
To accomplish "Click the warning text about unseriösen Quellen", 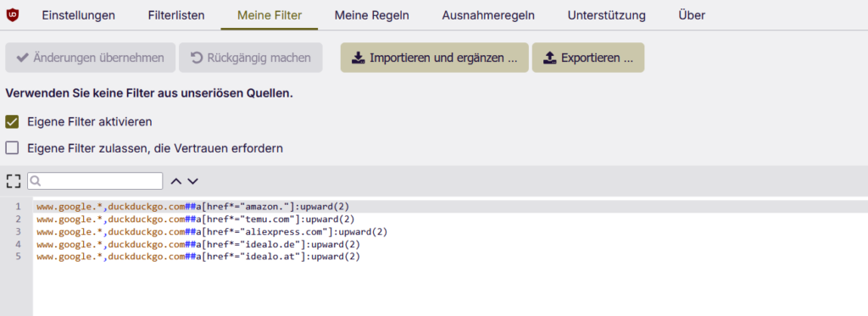I will [x=149, y=94].
